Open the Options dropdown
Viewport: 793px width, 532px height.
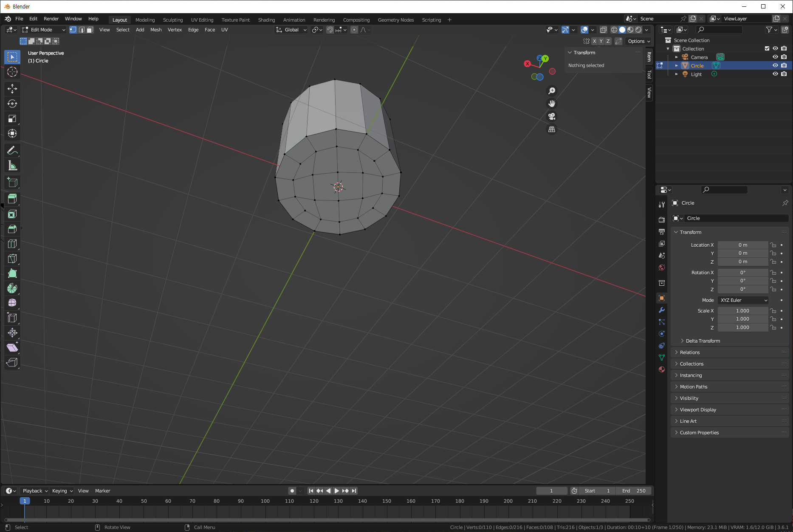[639, 41]
